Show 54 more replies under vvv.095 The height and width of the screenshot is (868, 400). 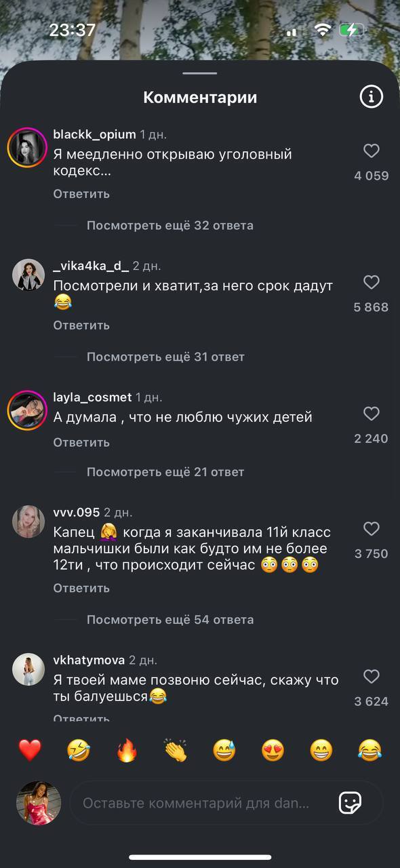(170, 620)
